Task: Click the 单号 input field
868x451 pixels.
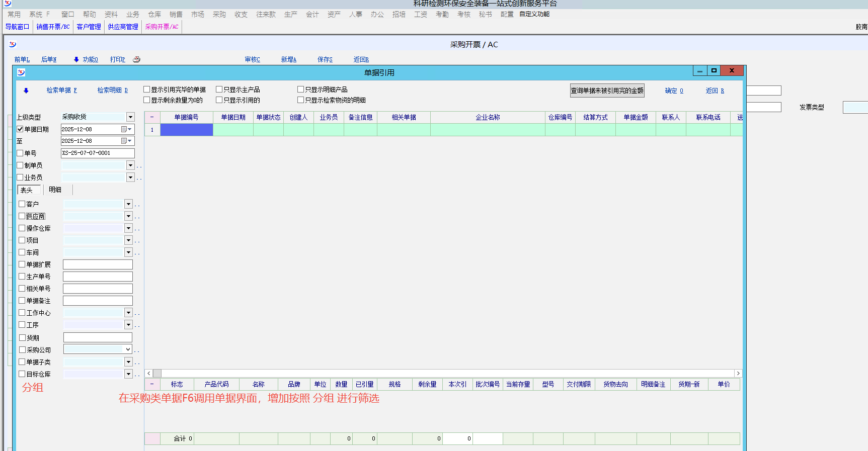Action: pyautogui.click(x=98, y=153)
